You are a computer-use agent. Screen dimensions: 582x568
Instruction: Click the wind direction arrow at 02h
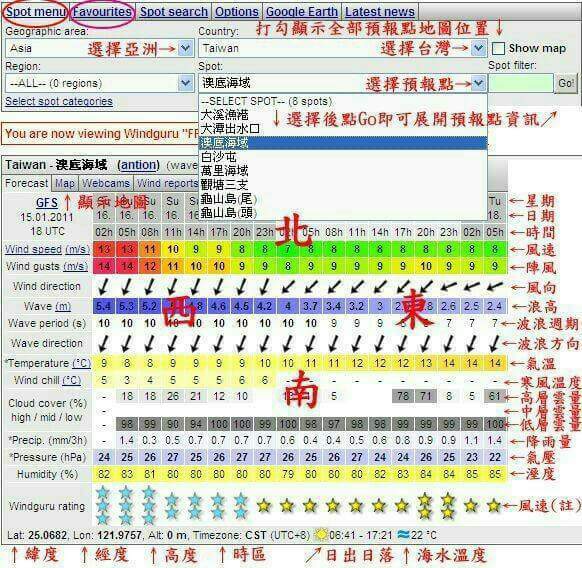click(x=104, y=287)
